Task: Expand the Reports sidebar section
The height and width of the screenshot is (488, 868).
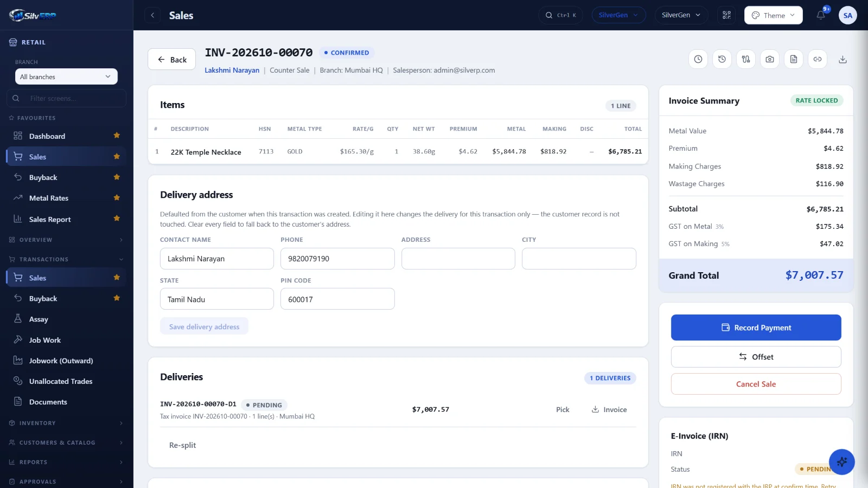Action: (66, 462)
